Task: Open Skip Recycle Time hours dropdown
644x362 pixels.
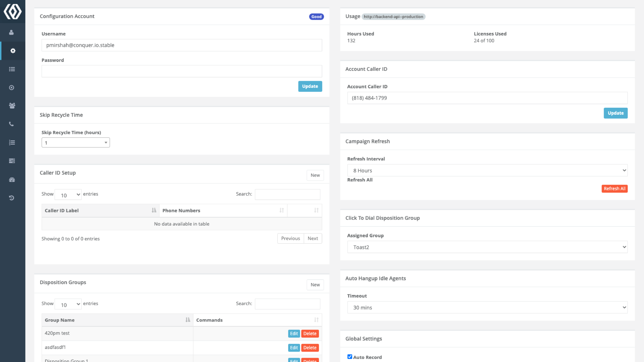Action: [x=75, y=143]
